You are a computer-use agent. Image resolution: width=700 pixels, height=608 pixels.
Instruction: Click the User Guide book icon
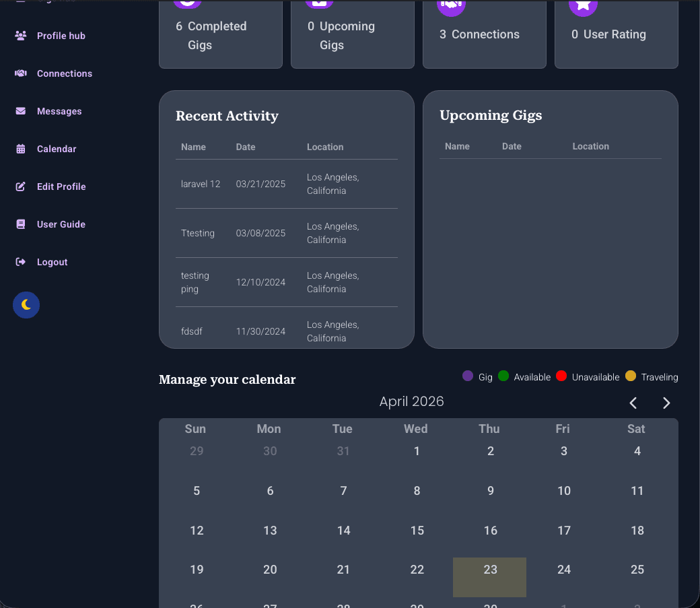21,224
